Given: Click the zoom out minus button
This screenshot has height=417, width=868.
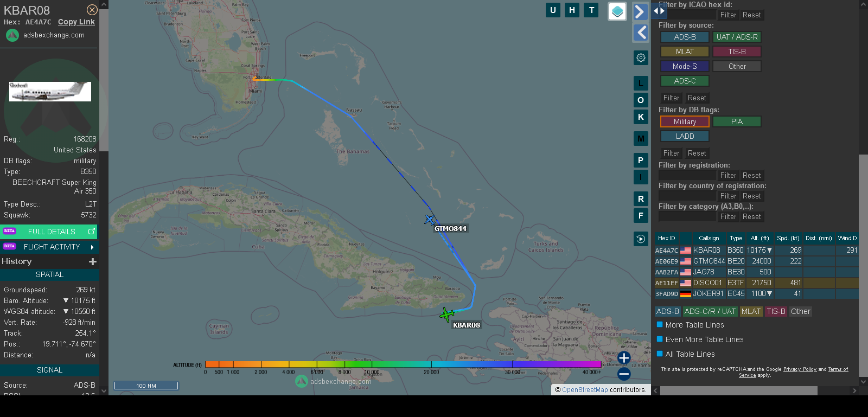Looking at the screenshot, I should coord(624,374).
